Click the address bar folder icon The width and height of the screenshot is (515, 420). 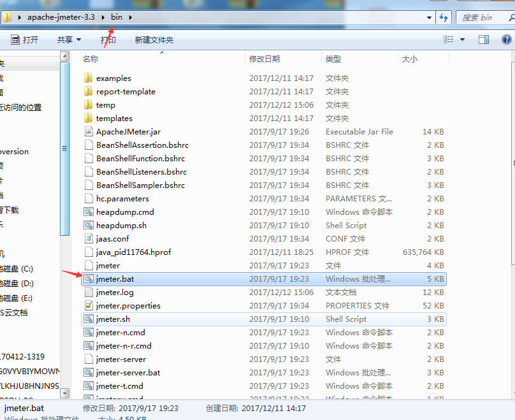(x=7, y=17)
